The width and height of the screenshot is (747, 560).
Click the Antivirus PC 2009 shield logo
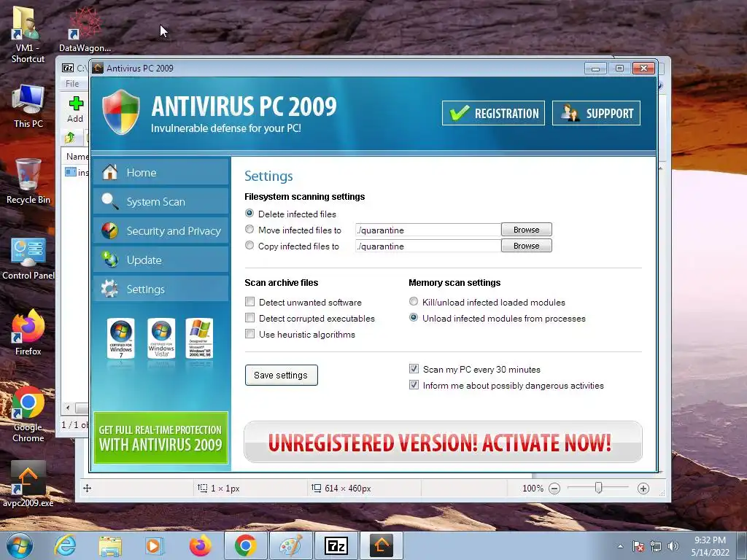point(121,112)
